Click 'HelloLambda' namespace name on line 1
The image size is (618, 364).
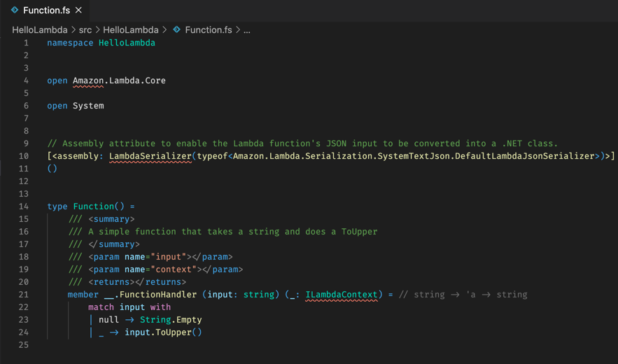coord(127,43)
